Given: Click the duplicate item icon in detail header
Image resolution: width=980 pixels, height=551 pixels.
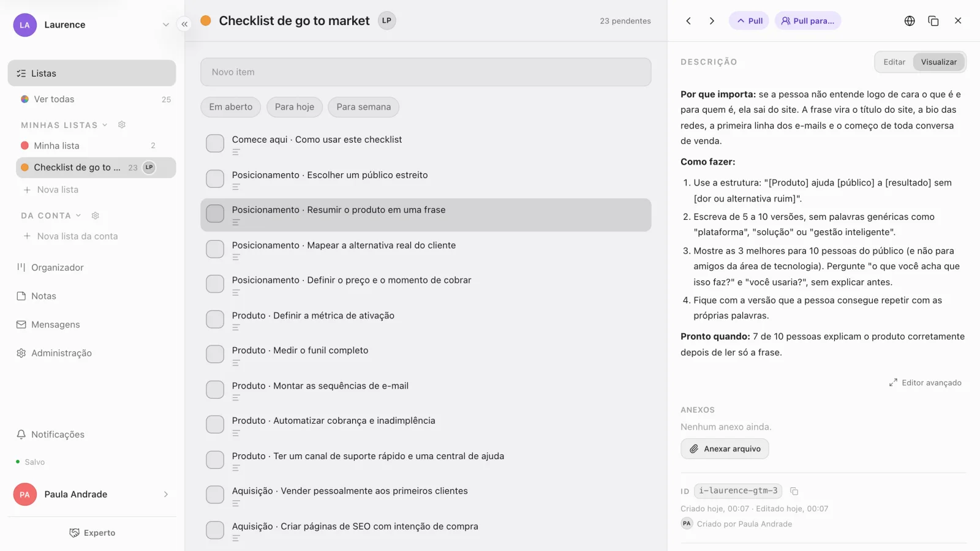Looking at the screenshot, I should point(933,21).
